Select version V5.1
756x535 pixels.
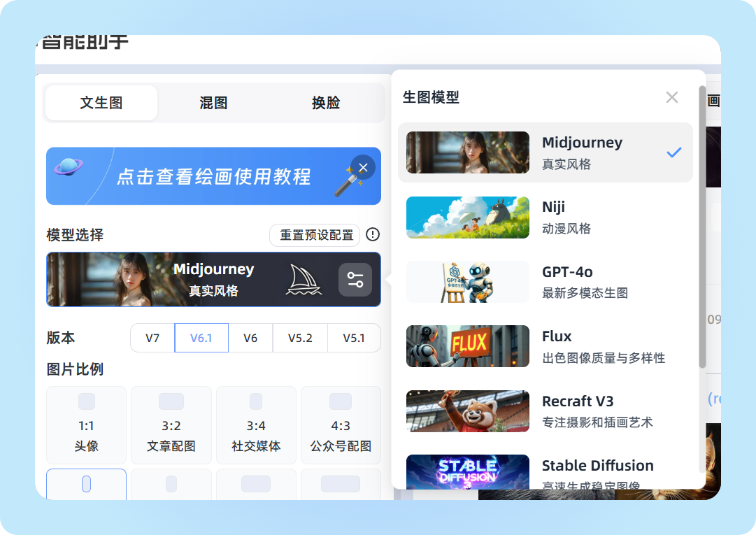(354, 338)
